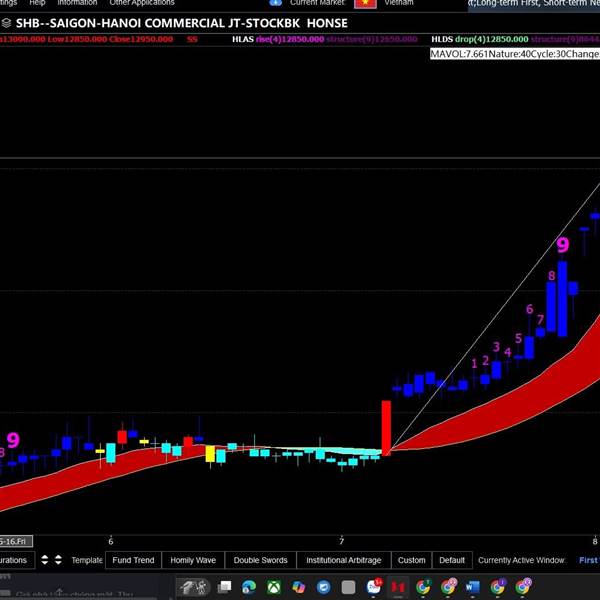Image resolution: width=600 pixels, height=600 pixels.
Task: Click the Close12950.000 value
Action: tap(141, 39)
